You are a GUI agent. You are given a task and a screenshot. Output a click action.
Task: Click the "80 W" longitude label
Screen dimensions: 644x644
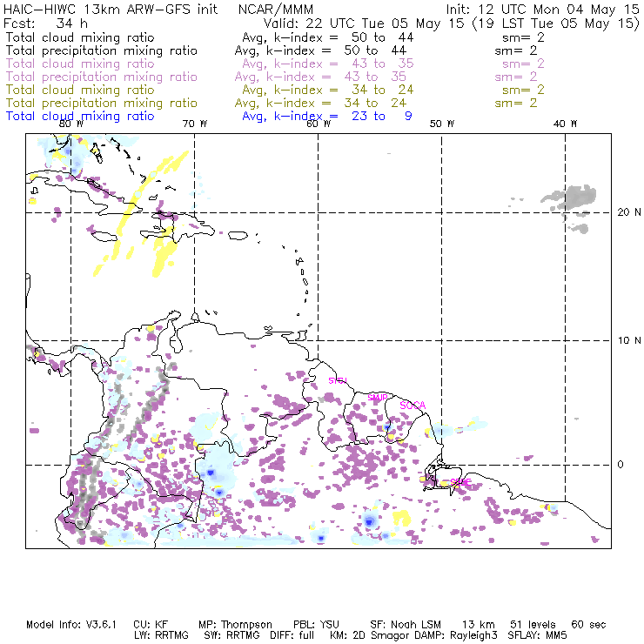[71, 124]
